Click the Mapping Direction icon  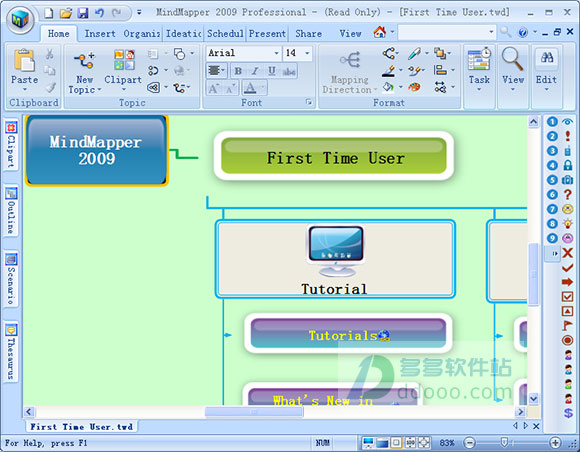(350, 60)
